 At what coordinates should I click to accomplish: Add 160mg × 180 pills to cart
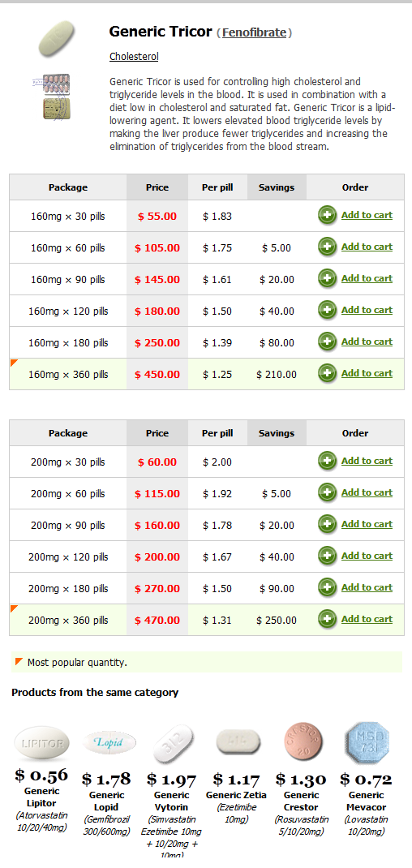coord(367,342)
